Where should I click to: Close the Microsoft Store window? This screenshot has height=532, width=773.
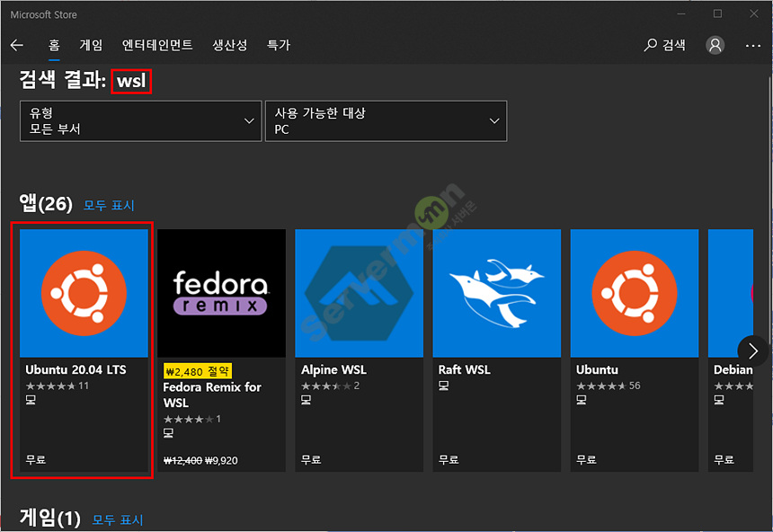pos(754,13)
